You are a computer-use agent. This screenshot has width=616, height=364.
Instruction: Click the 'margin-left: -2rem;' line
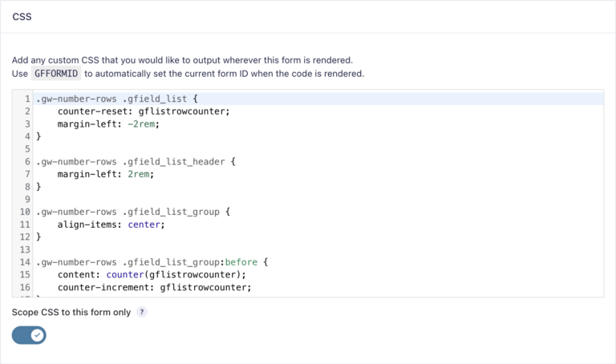pyautogui.click(x=108, y=124)
